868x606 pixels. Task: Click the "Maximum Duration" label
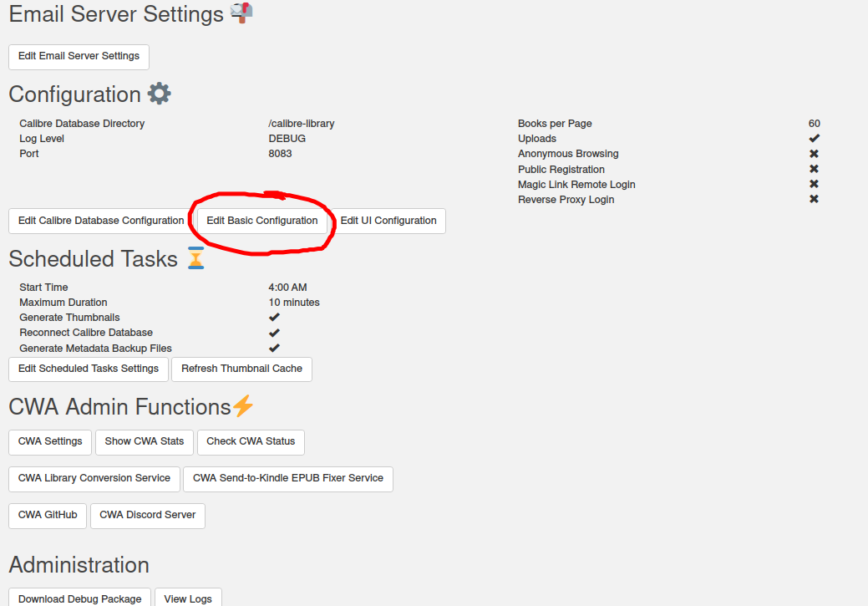point(63,303)
